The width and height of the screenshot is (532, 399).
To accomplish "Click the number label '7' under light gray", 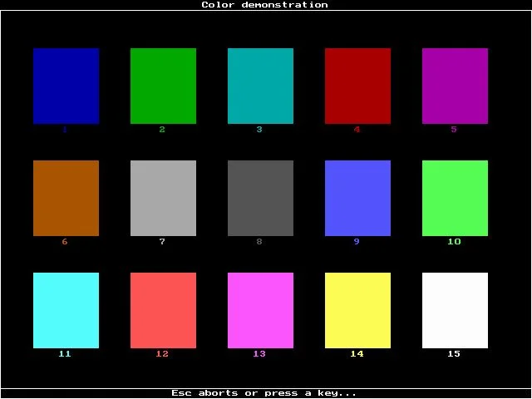I will pos(162,242).
